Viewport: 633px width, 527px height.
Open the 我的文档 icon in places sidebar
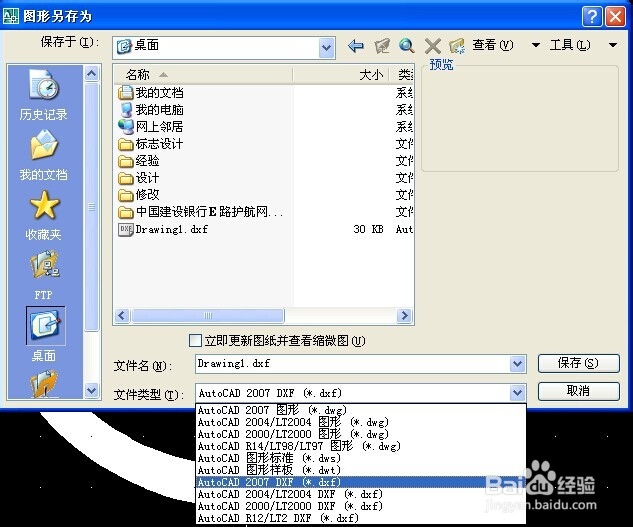[x=44, y=145]
